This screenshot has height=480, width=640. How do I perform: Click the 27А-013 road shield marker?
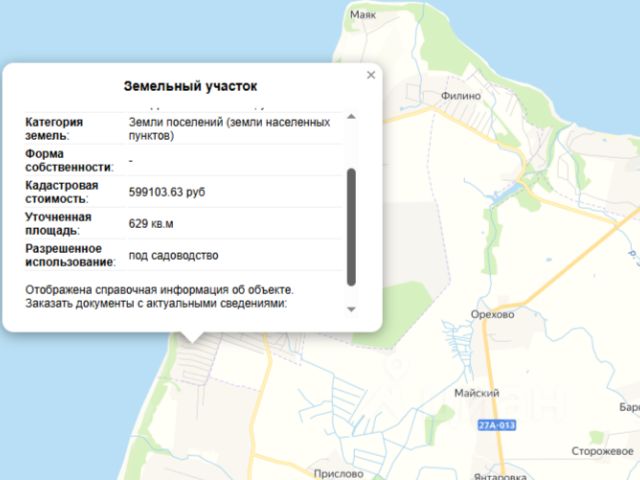496,425
